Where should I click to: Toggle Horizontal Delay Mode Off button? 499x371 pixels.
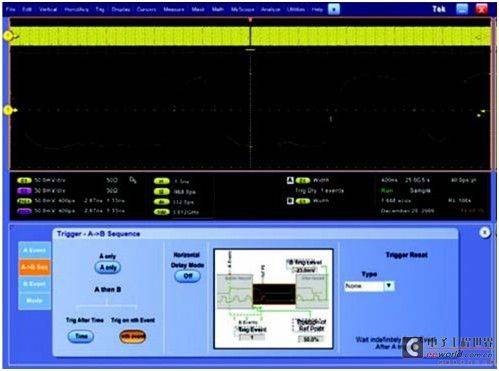pos(188,276)
